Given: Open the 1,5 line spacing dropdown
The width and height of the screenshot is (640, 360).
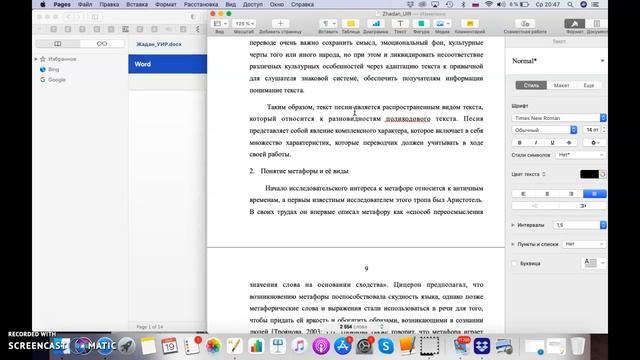Looking at the screenshot, I should point(580,225).
